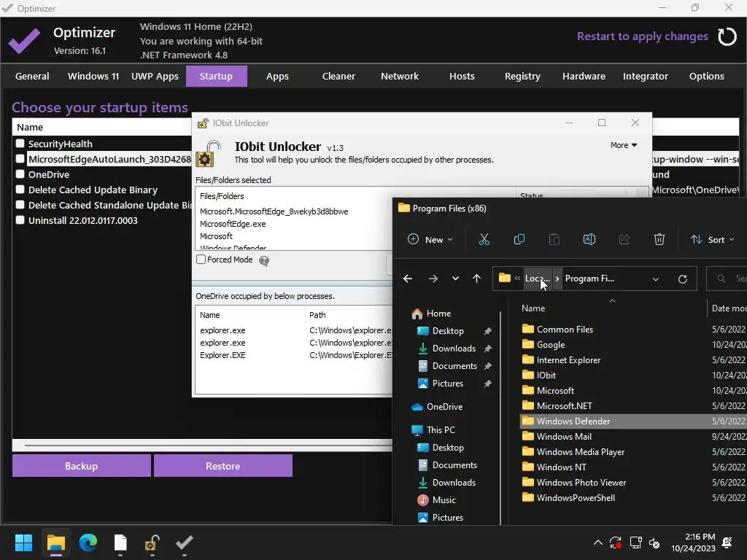Click the Forced Mode help question icon
747x560 pixels.
264,260
